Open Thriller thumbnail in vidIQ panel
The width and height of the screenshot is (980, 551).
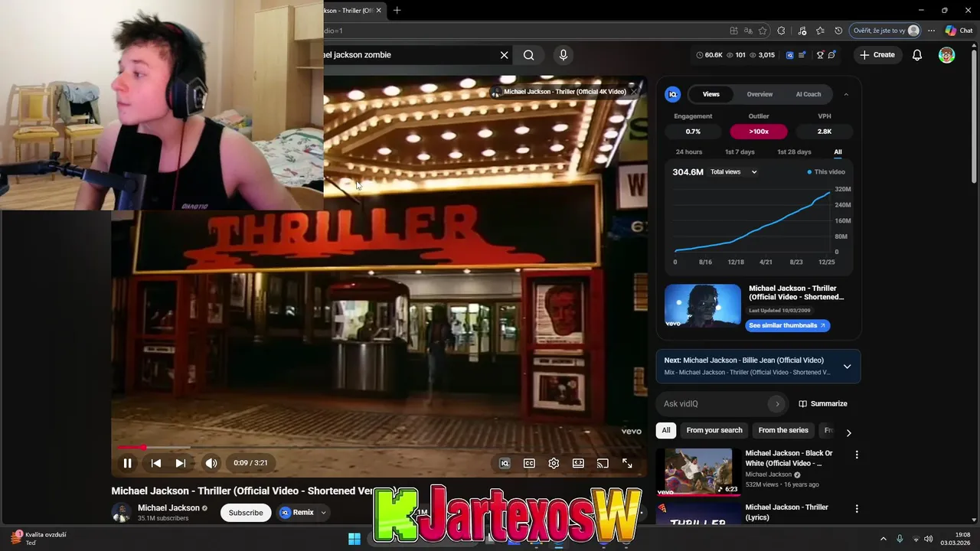pyautogui.click(x=703, y=306)
